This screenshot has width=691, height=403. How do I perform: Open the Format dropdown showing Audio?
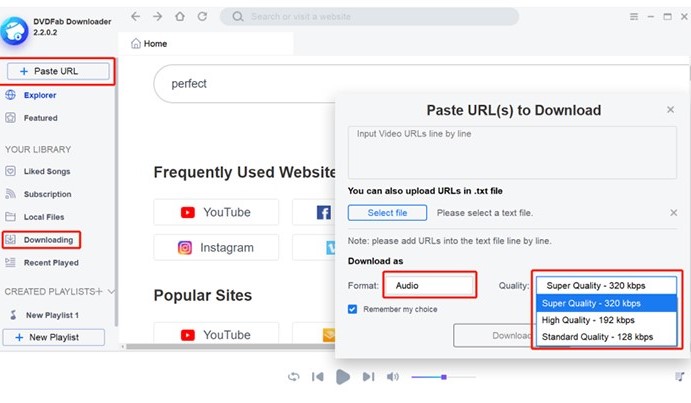pos(430,285)
